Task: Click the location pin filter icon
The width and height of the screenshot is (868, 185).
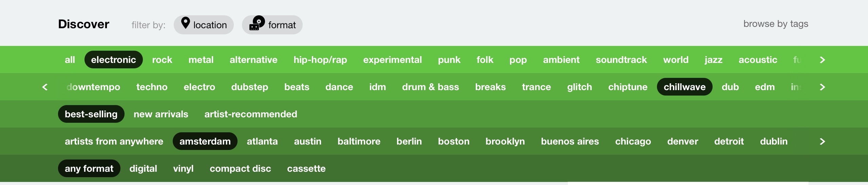Action: [185, 23]
